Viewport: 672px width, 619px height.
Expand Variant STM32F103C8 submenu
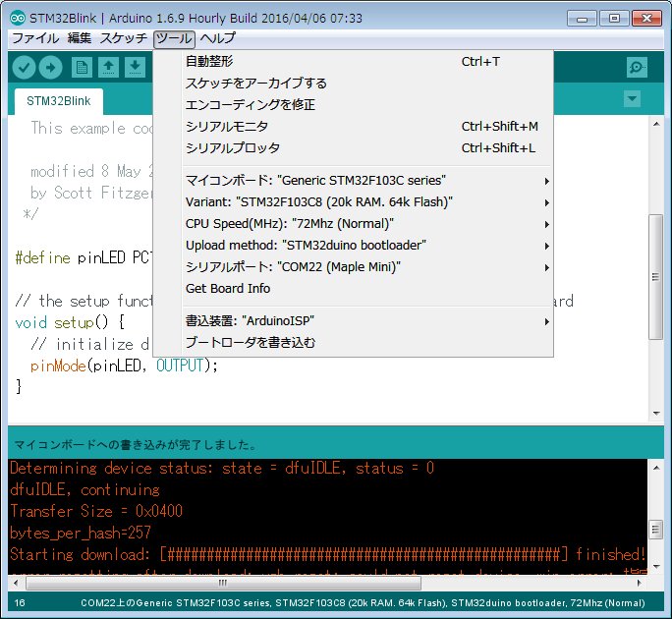(x=354, y=201)
